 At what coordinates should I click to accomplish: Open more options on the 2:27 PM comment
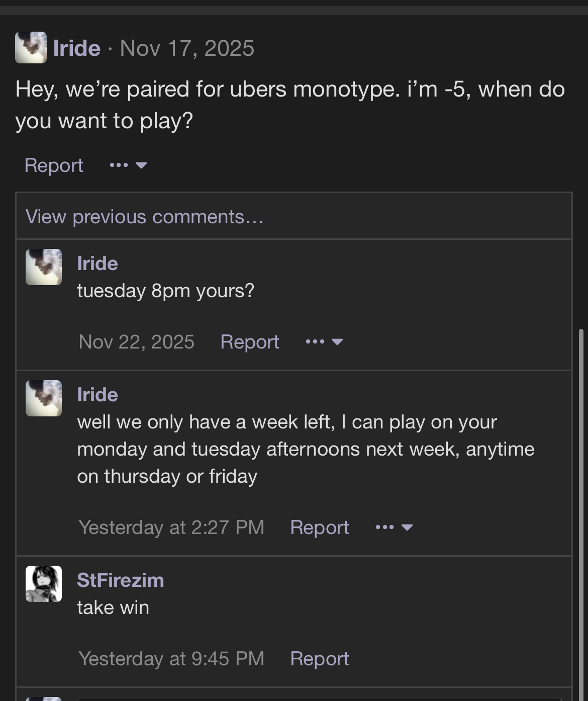[x=394, y=528]
